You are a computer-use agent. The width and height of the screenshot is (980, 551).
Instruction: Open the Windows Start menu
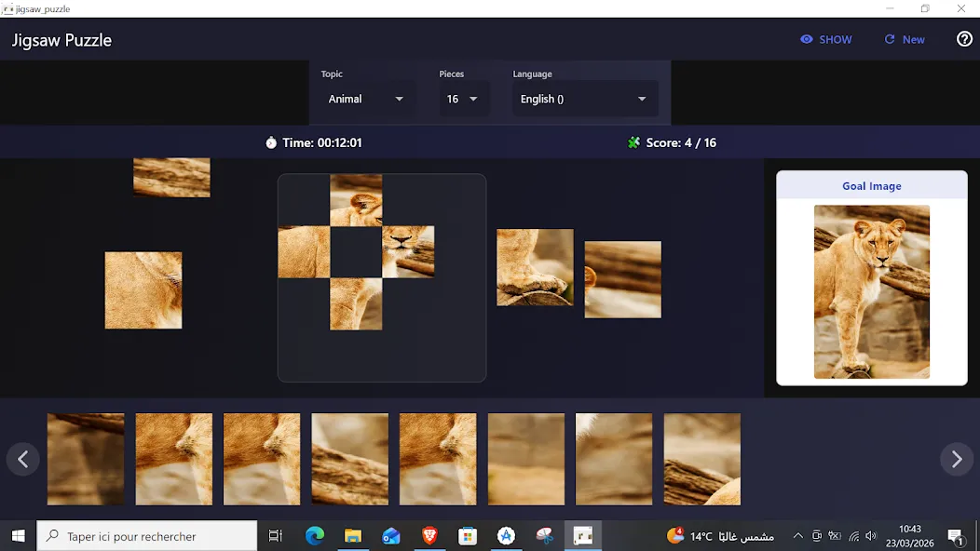[18, 536]
